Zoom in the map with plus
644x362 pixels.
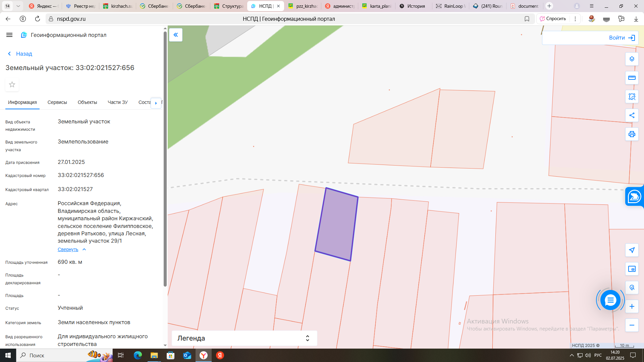pos(632,306)
